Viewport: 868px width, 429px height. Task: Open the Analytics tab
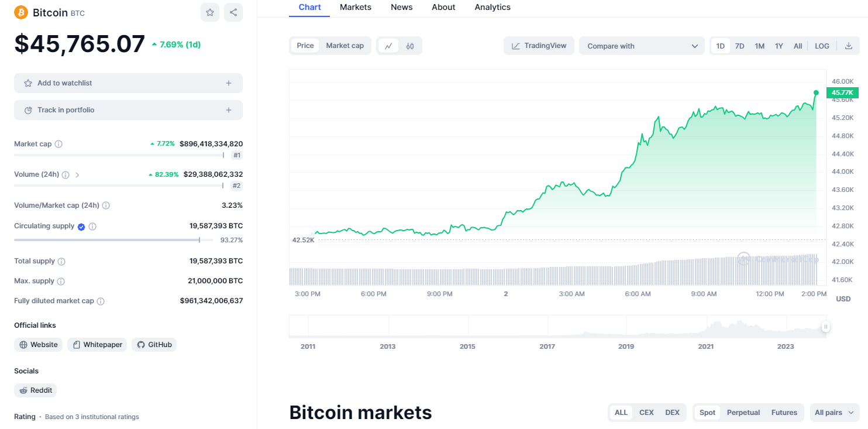492,8
